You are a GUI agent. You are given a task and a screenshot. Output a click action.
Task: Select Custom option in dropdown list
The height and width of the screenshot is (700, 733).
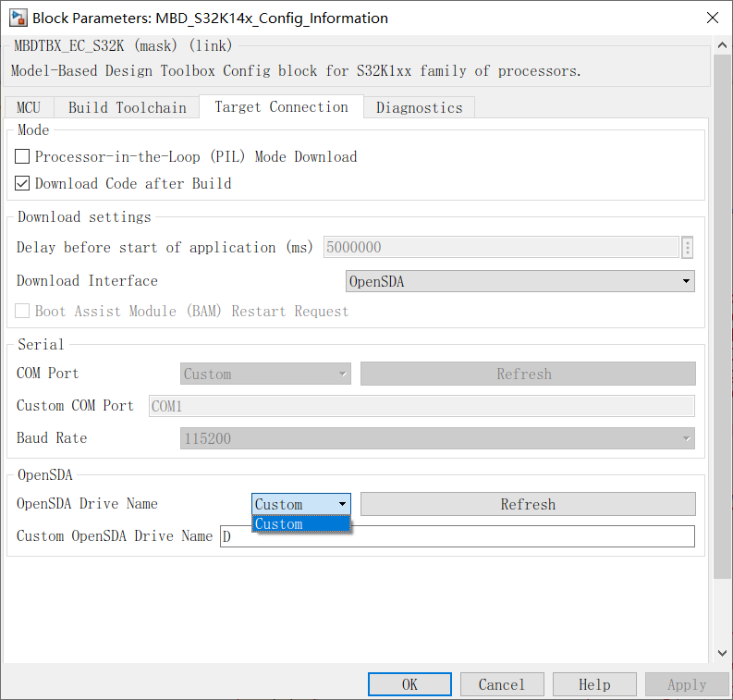(300, 524)
